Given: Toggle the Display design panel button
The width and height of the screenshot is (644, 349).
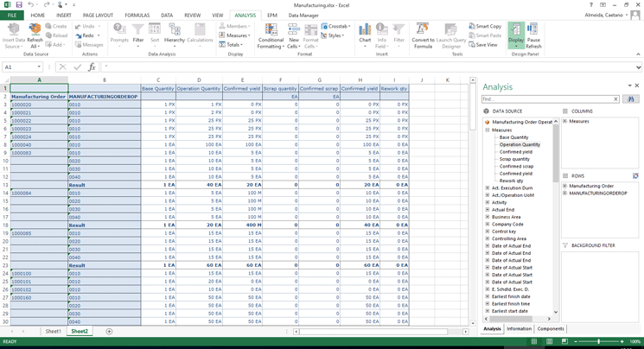Looking at the screenshot, I should pos(515,33).
